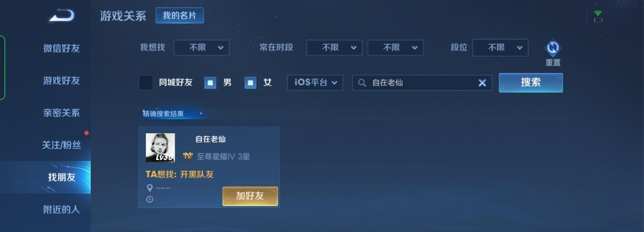Image resolution: width=644 pixels, height=232 pixels.
Task: Tap the Wi-Fi signal status icon
Action: click(x=598, y=13)
